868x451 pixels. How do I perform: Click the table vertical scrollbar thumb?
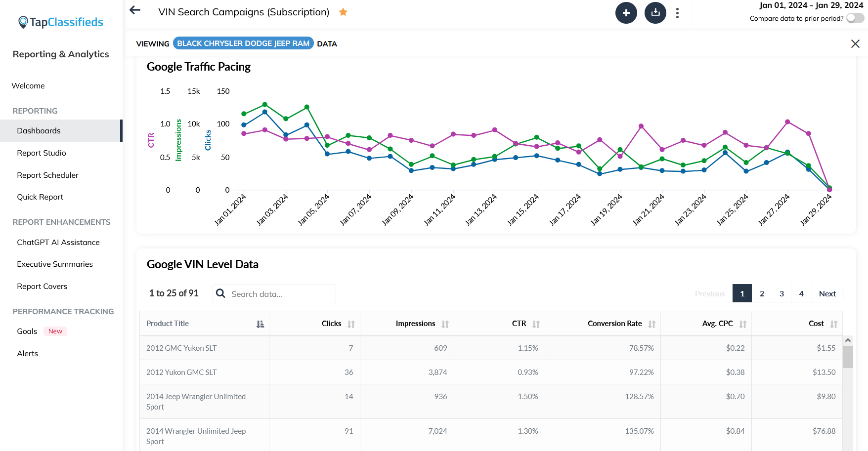(848, 357)
